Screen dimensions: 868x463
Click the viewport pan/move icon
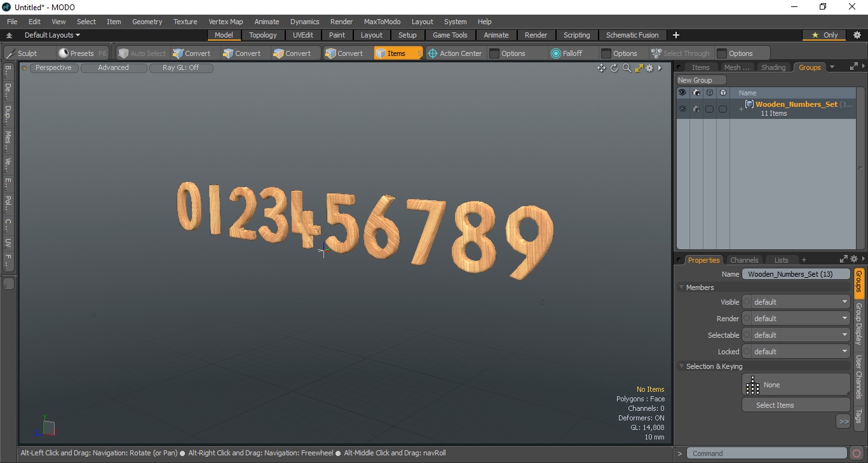601,68
